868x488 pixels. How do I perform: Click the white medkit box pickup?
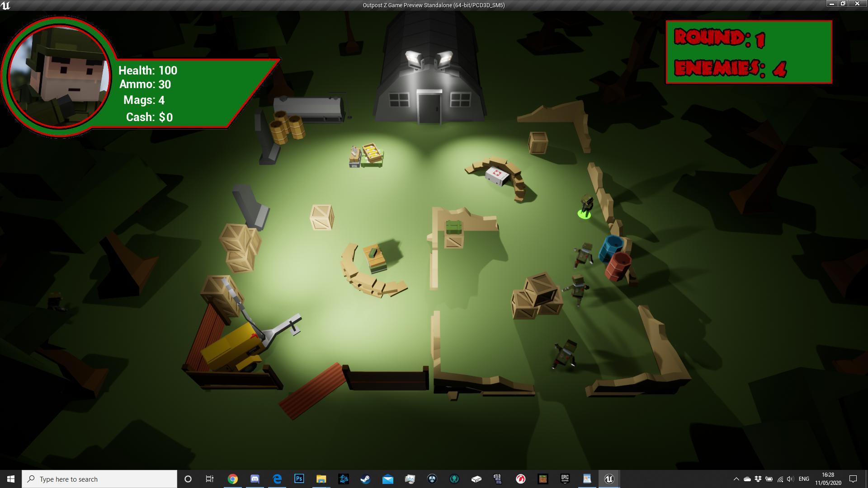[x=497, y=175]
